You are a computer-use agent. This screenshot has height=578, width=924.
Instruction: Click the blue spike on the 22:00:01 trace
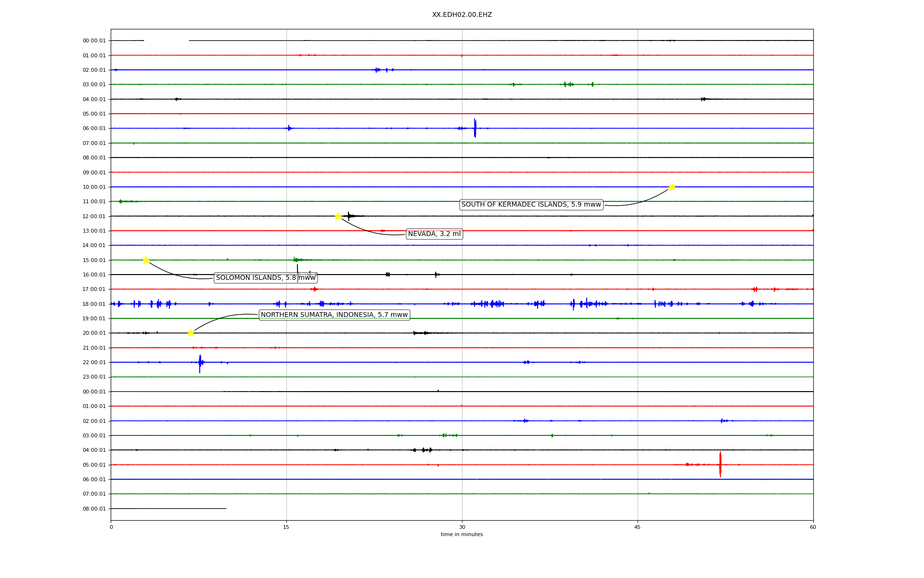click(x=200, y=363)
